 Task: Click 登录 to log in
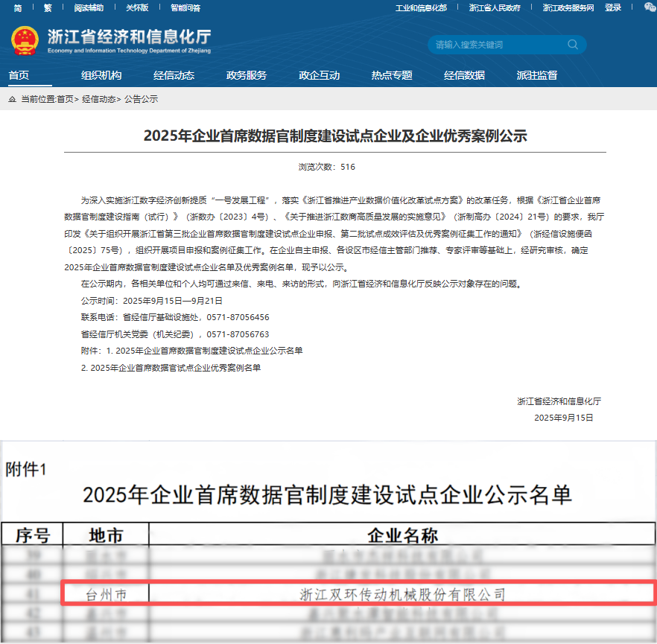coord(612,8)
